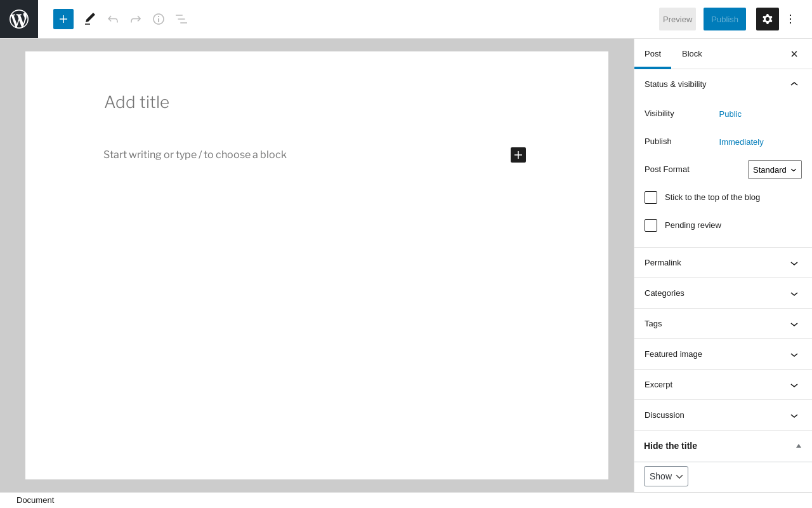Viewport: 812px width, 508px height.
Task: Click the Preview button
Action: 678,19
